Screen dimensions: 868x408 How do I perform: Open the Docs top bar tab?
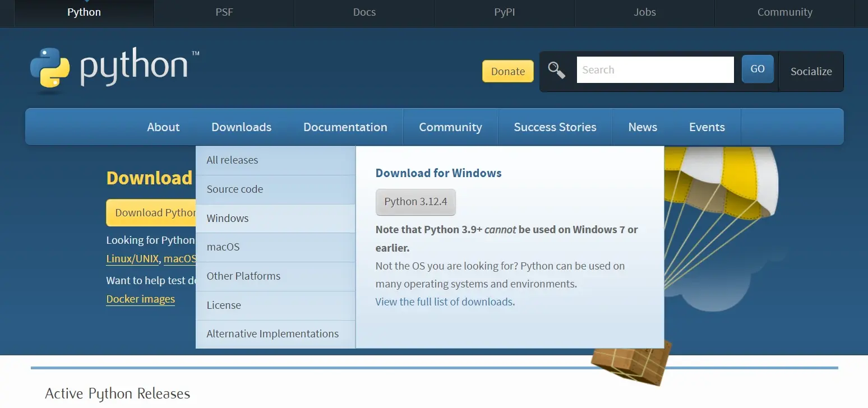pyautogui.click(x=364, y=12)
